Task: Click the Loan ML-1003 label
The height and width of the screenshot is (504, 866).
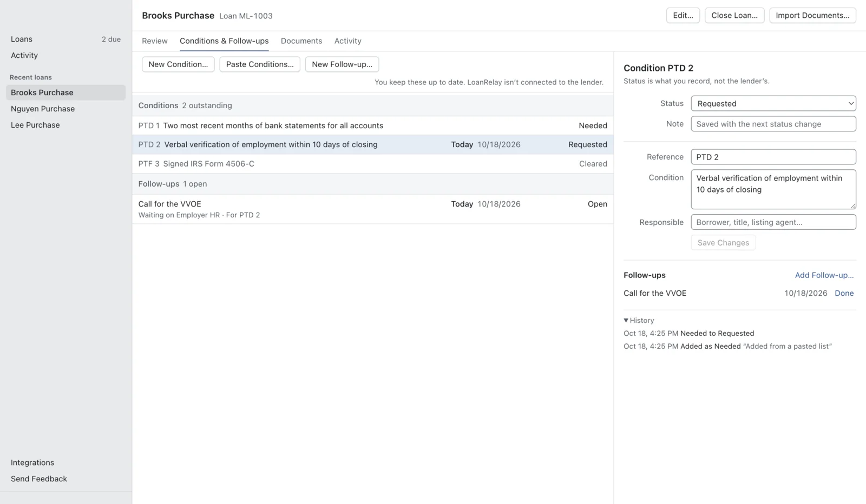Action: 246,16
